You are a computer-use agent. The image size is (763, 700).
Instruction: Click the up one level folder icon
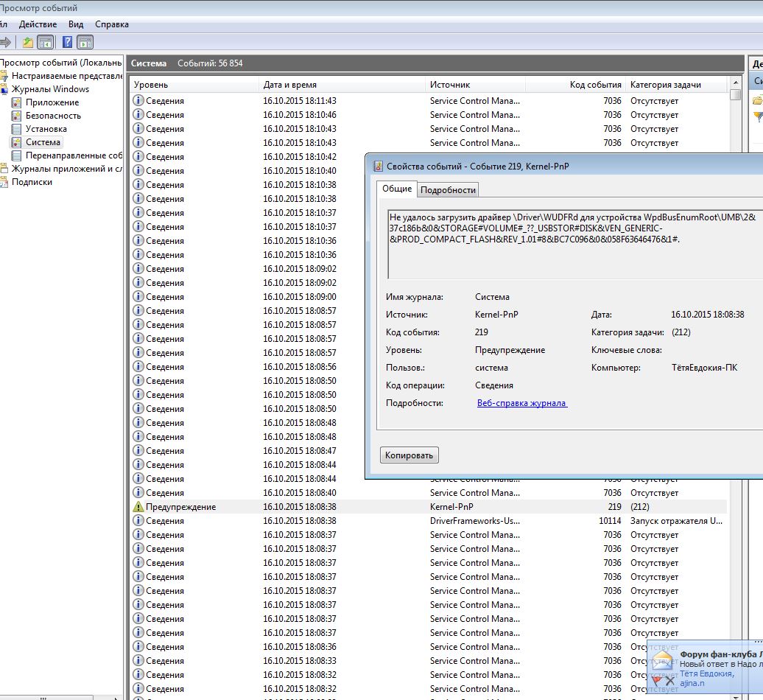pos(28,42)
